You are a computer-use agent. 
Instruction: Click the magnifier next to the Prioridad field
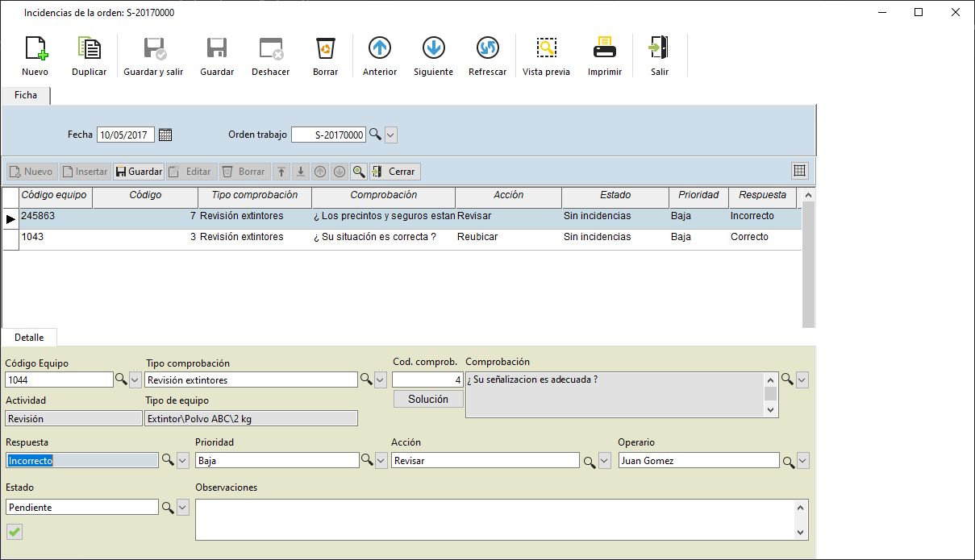366,460
